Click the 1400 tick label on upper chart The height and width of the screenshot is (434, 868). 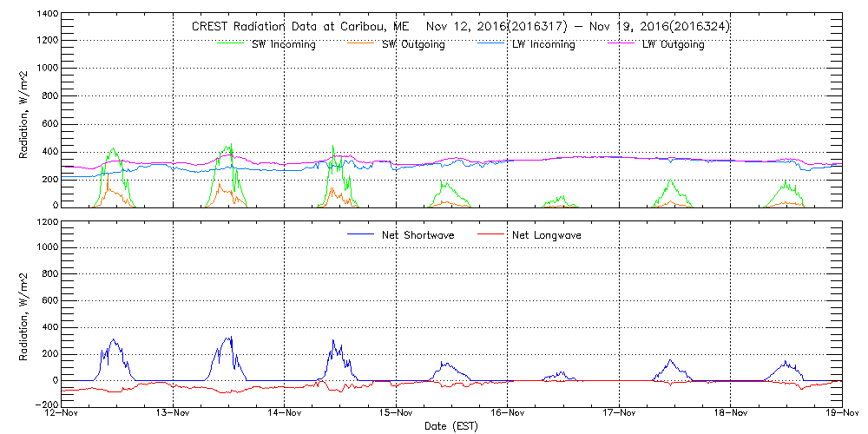click(x=46, y=15)
